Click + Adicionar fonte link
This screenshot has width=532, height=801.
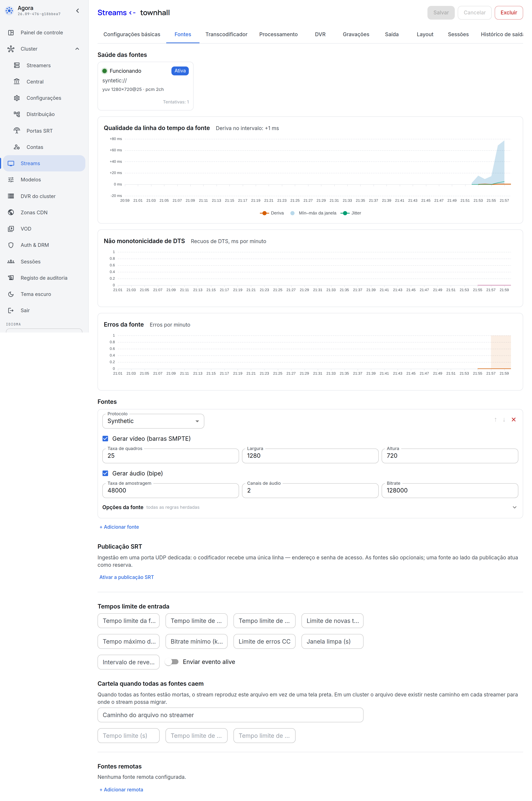(x=119, y=527)
